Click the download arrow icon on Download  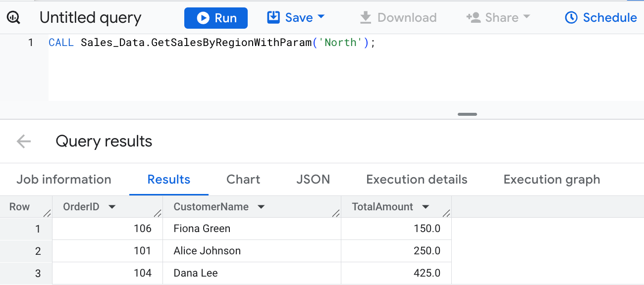tap(366, 18)
